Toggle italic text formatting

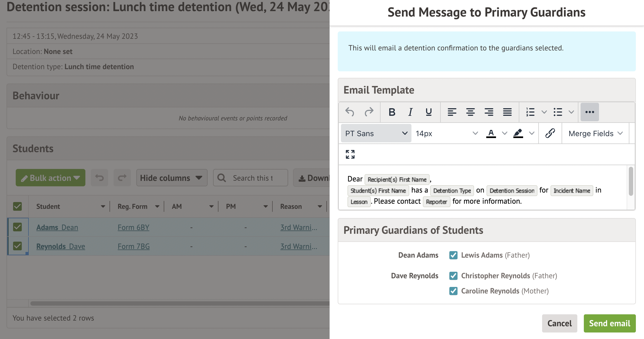click(410, 112)
